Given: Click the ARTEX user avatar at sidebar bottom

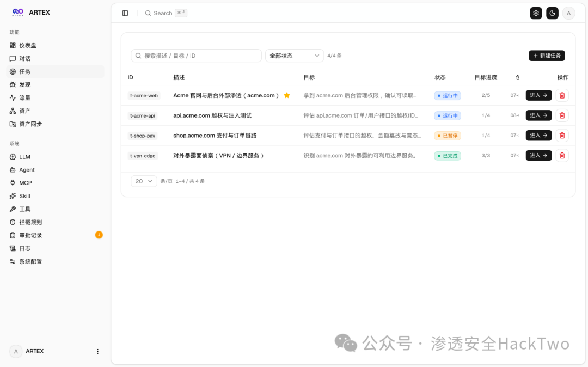Looking at the screenshot, I should point(16,351).
